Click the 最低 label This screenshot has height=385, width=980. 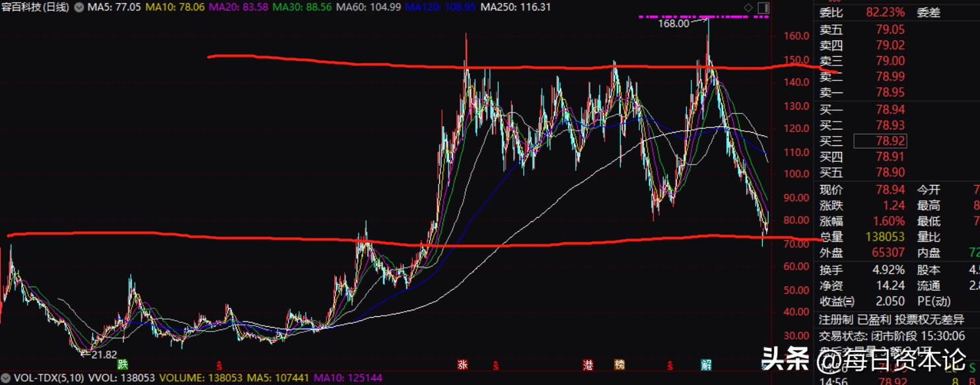pyautogui.click(x=928, y=221)
